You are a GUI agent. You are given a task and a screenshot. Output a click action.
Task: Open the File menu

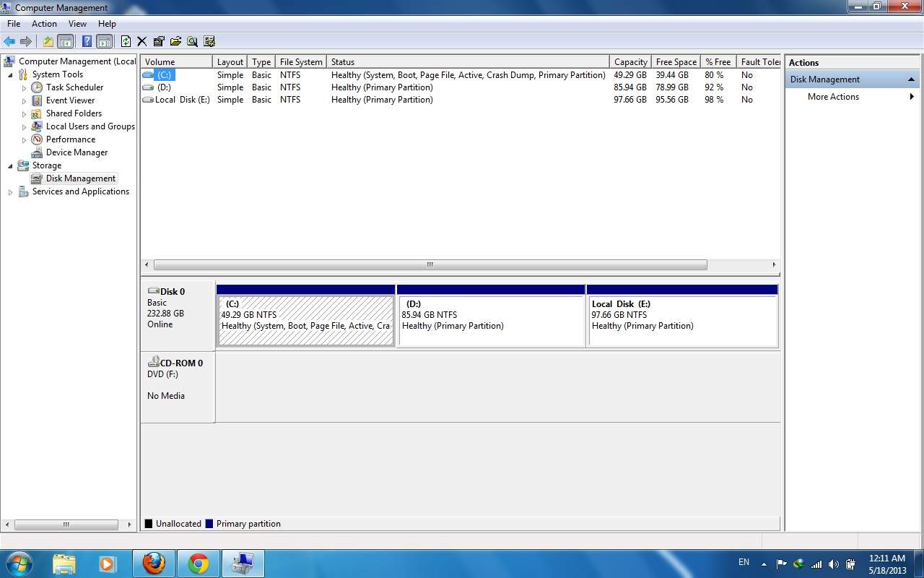14,24
